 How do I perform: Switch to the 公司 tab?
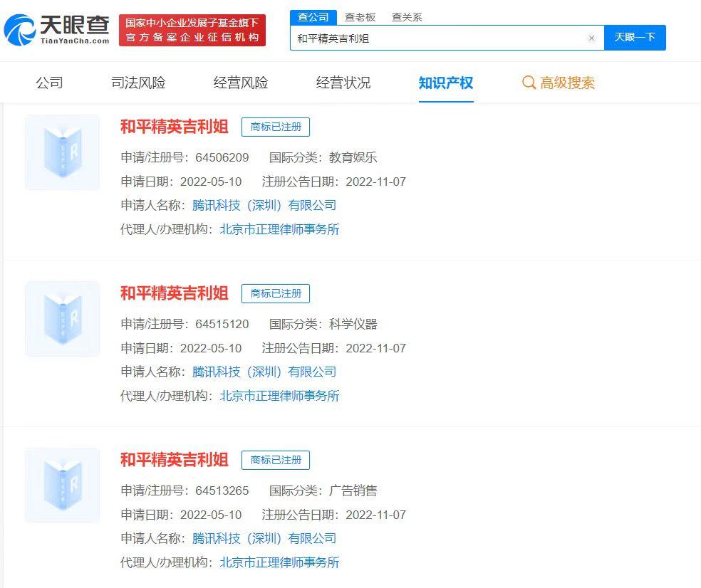[x=49, y=83]
